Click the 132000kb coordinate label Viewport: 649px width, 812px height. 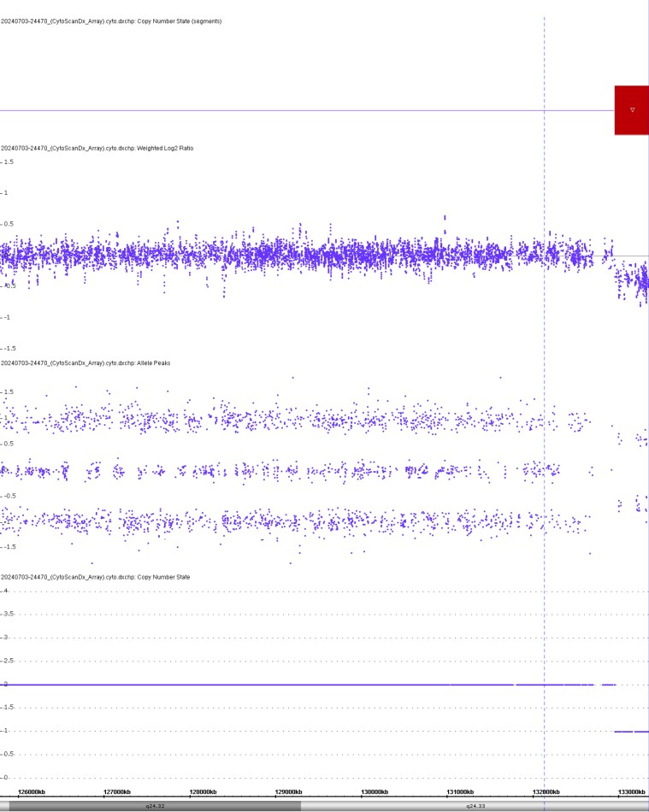pos(546,791)
